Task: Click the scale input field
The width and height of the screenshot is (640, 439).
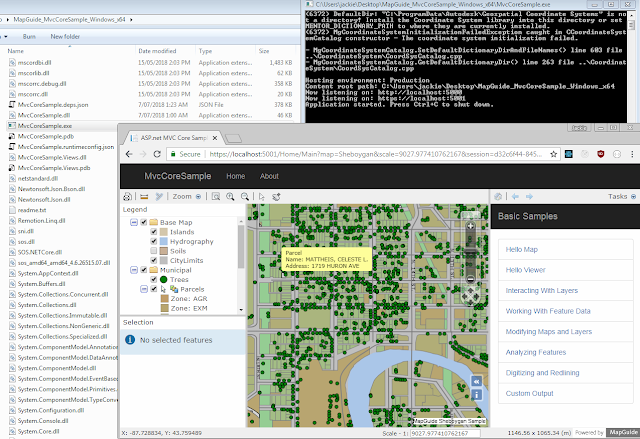Action: [445, 433]
